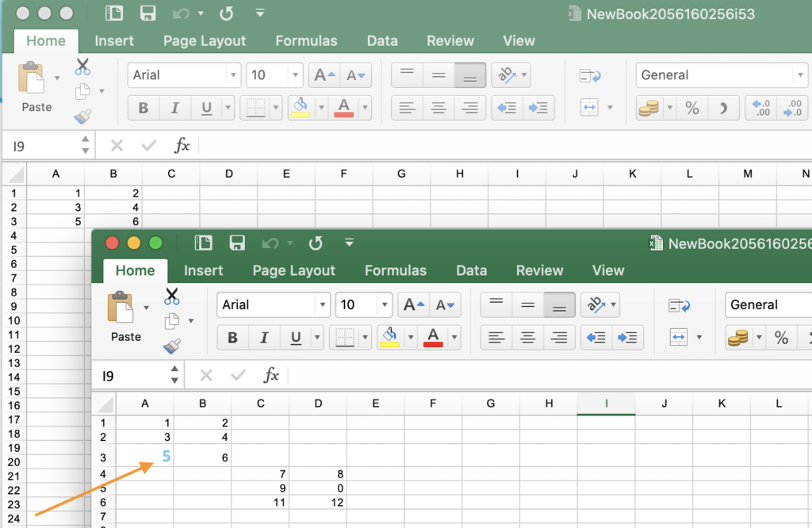The image size is (812, 528).
Task: Click Redo icon in front window
Action: point(316,243)
